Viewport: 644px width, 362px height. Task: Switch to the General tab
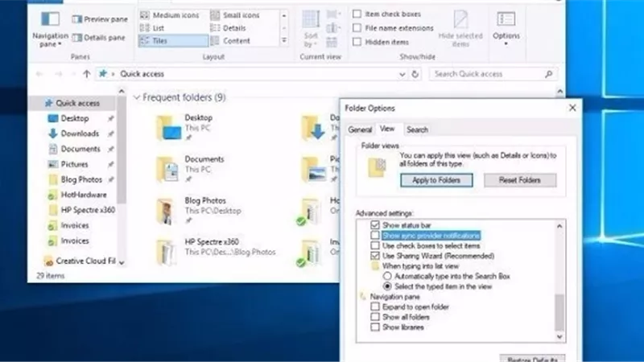[x=360, y=130]
